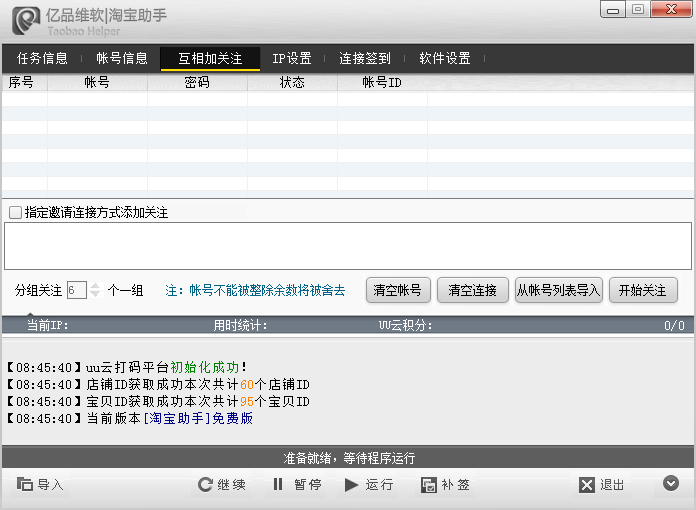Click the invitation link text area
This screenshot has width=696, height=510.
click(347, 245)
